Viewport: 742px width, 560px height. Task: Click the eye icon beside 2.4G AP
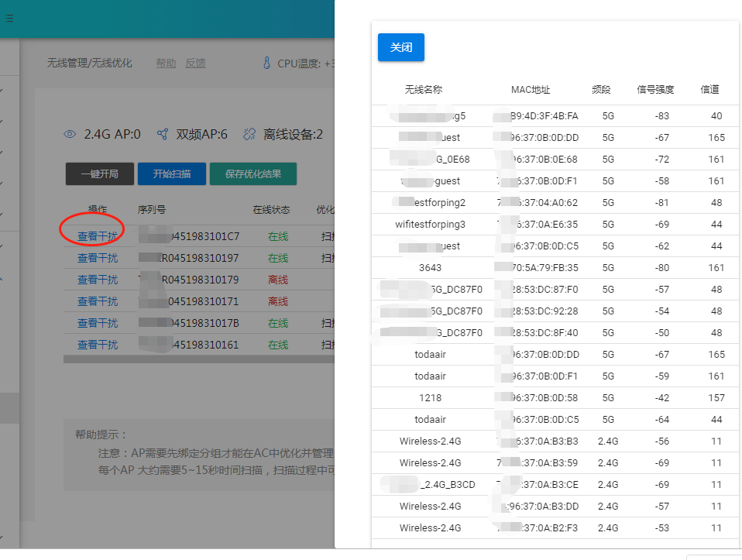tap(70, 134)
